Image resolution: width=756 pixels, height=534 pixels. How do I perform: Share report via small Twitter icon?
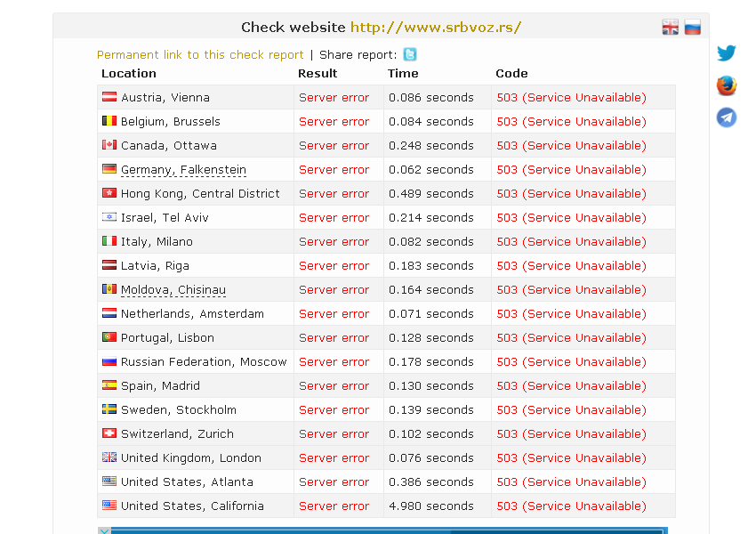[410, 54]
